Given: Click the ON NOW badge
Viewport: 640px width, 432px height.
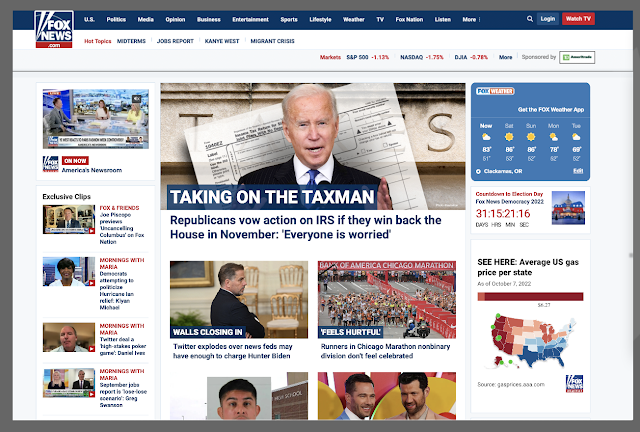Looking at the screenshot, I should 75,160.
